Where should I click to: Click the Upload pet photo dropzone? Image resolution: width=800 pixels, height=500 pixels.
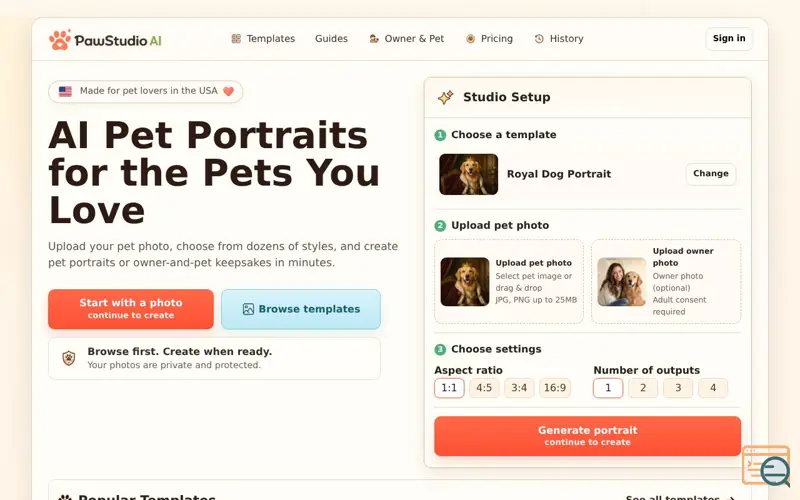[x=509, y=281]
